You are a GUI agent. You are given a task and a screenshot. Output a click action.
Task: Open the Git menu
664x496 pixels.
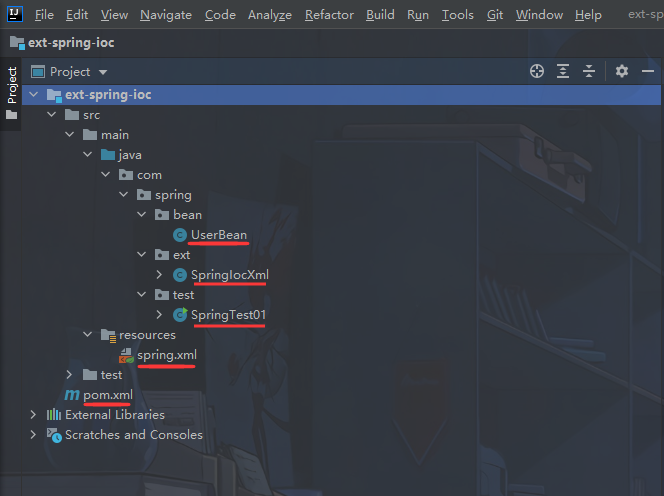(495, 15)
